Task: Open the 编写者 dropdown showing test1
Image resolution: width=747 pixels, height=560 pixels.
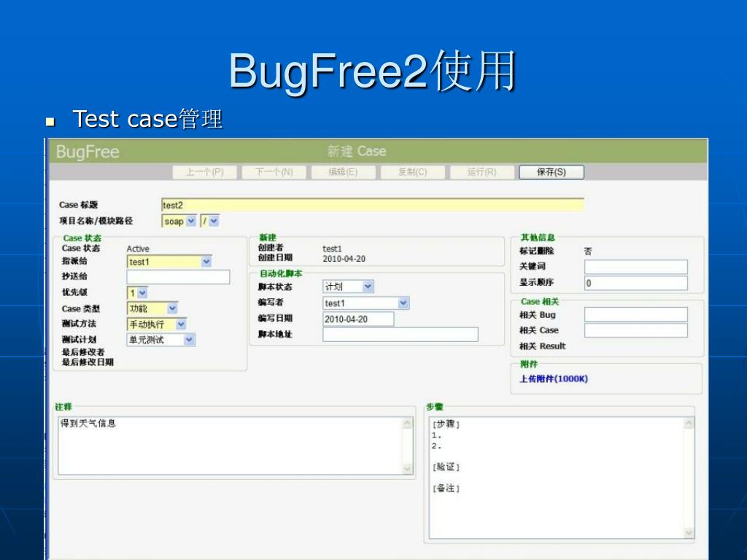Action: point(366,303)
